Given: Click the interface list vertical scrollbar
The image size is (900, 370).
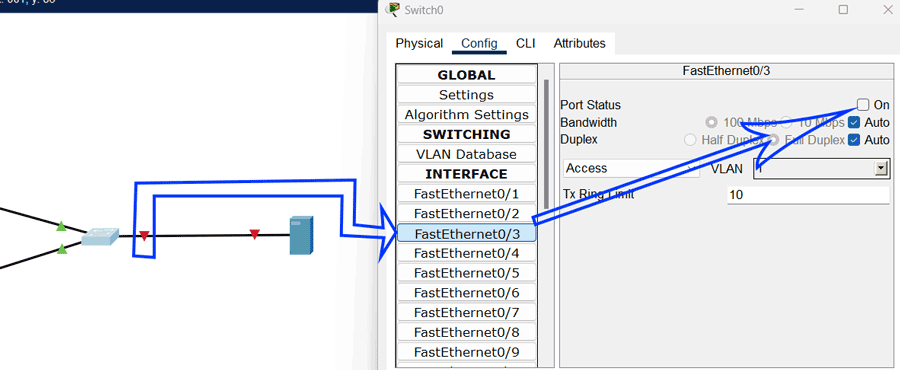Looking at the screenshot, I should (x=546, y=143).
